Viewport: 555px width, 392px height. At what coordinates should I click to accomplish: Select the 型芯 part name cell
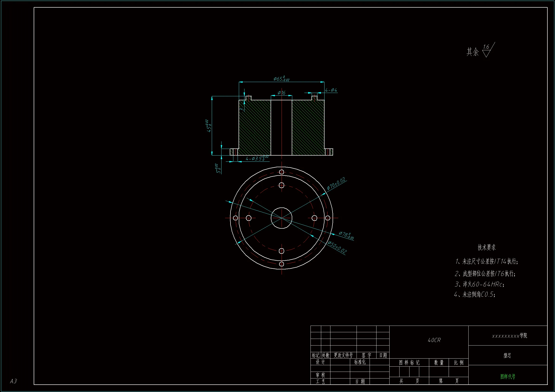click(507, 355)
